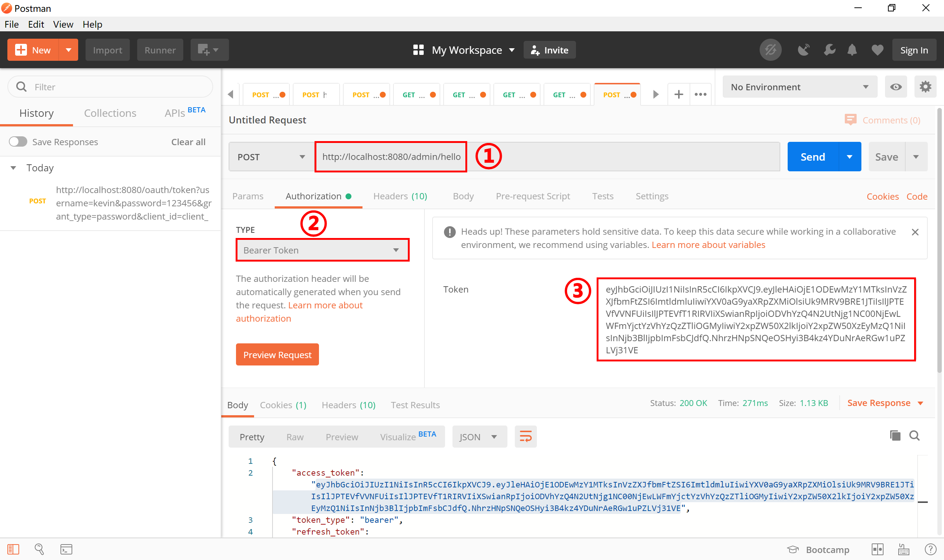Toggle the sidebar visibility icon
944x560 pixels.
click(x=13, y=549)
